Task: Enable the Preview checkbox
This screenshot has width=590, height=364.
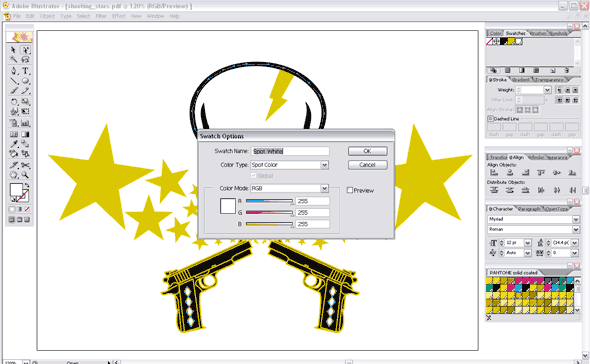Action: click(350, 190)
